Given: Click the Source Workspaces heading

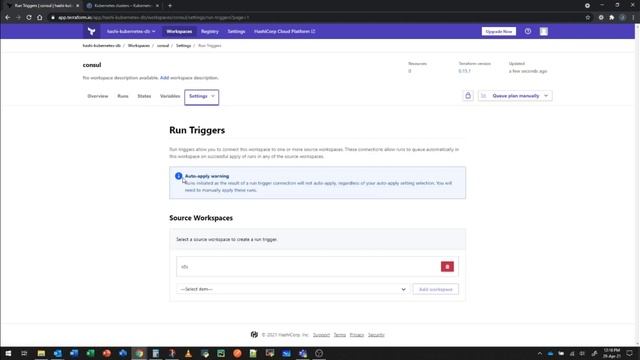Looking at the screenshot, I should [201, 218].
